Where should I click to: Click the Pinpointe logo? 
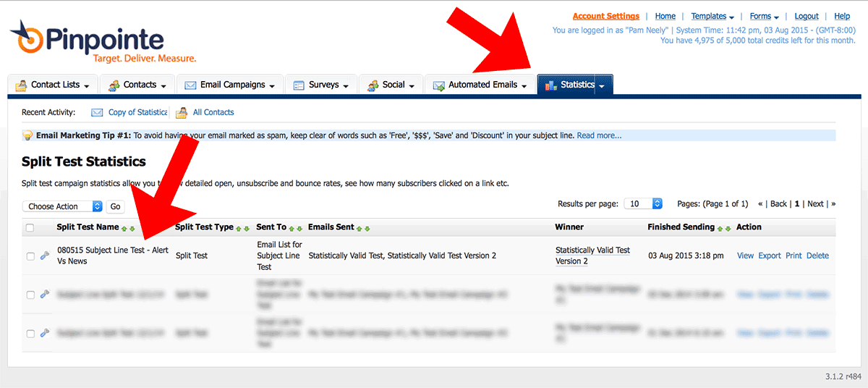(x=103, y=41)
